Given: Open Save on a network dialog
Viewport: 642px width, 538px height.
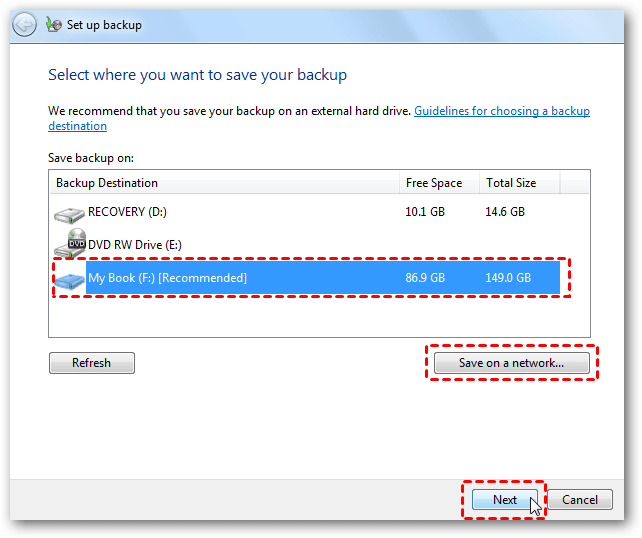Looking at the screenshot, I should (511, 363).
